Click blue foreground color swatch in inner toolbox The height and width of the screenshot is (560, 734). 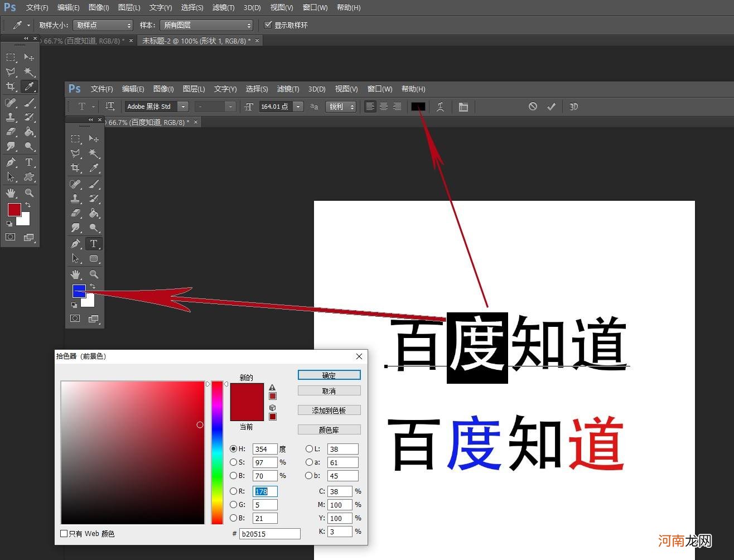pyautogui.click(x=79, y=291)
